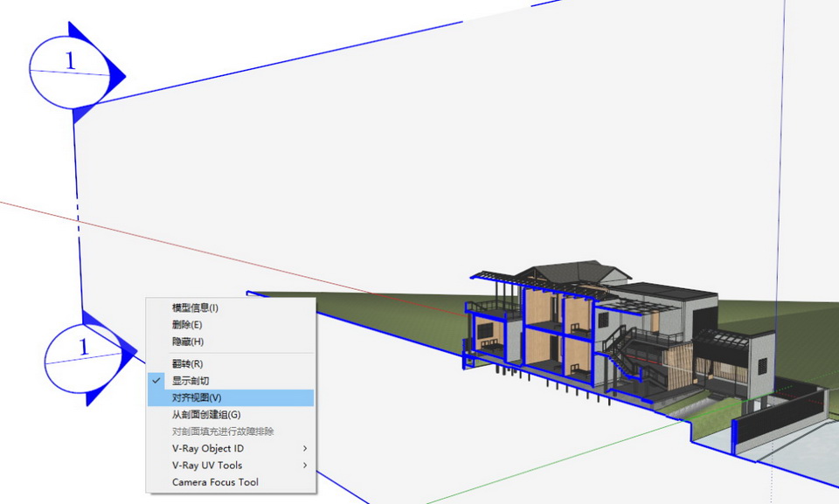Expand the V-Ray Object ID submenu

(208, 448)
